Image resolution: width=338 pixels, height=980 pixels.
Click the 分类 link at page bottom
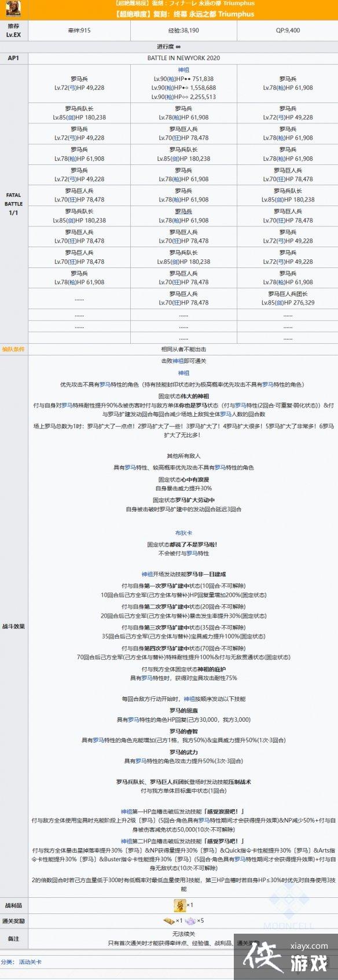[x=6, y=961]
